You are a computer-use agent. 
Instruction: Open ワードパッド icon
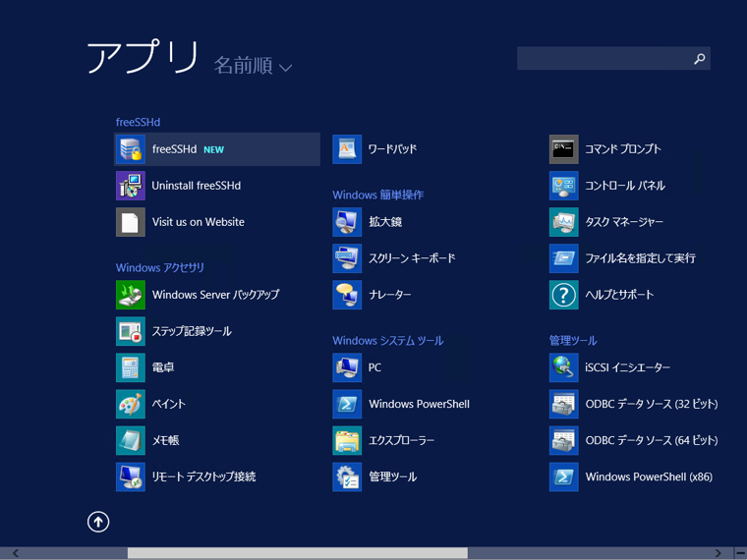point(347,149)
